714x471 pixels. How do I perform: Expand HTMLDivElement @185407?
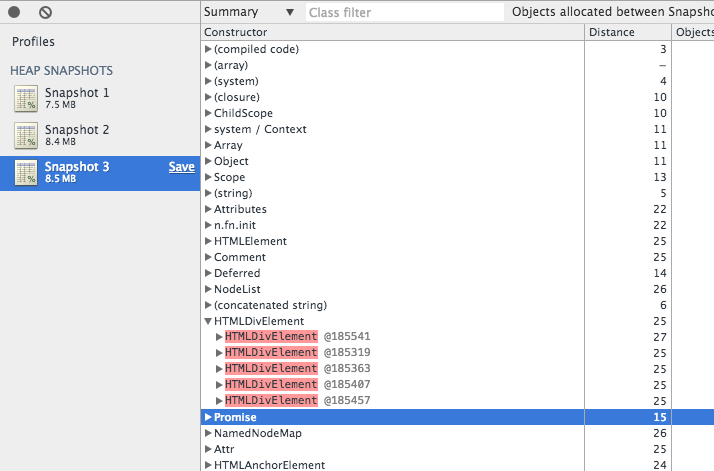click(219, 384)
